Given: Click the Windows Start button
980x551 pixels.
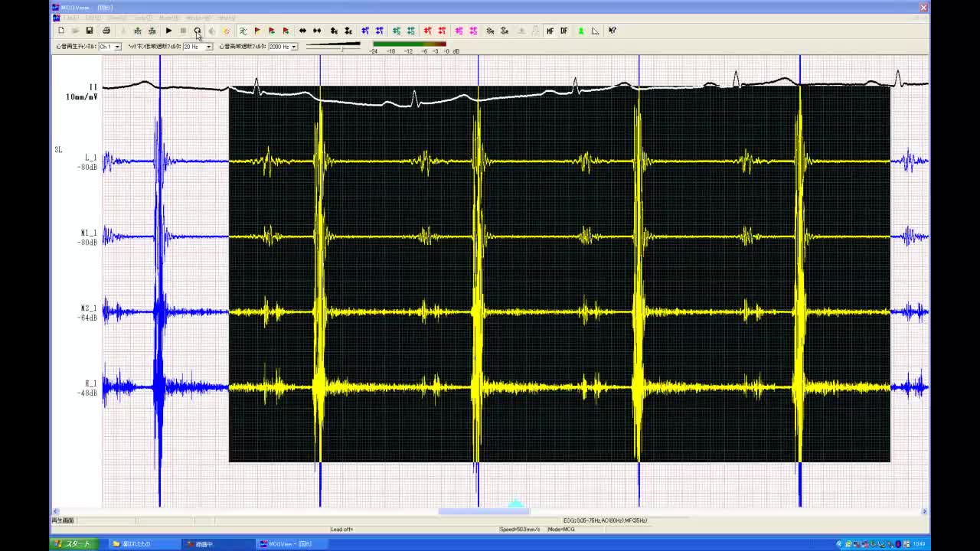Looking at the screenshot, I should 72,544.
